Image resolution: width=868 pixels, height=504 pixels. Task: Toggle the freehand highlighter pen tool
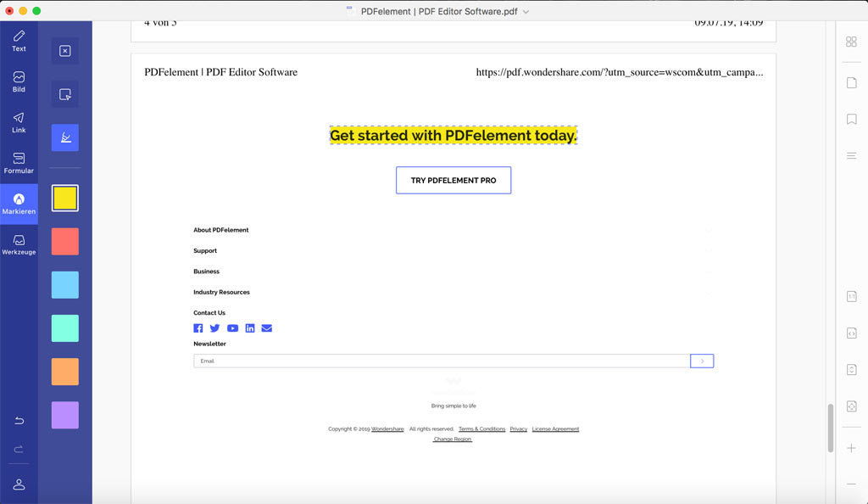pyautogui.click(x=64, y=137)
